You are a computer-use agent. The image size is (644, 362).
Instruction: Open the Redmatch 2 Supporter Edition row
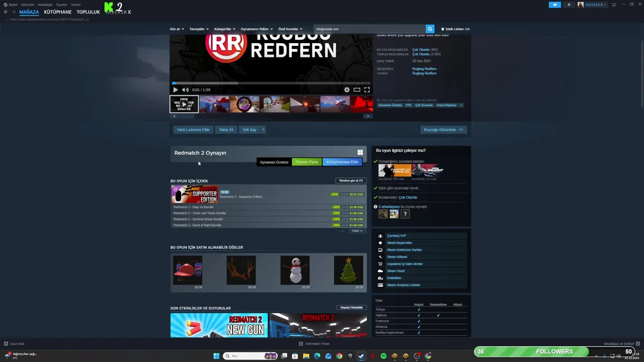coord(268,194)
